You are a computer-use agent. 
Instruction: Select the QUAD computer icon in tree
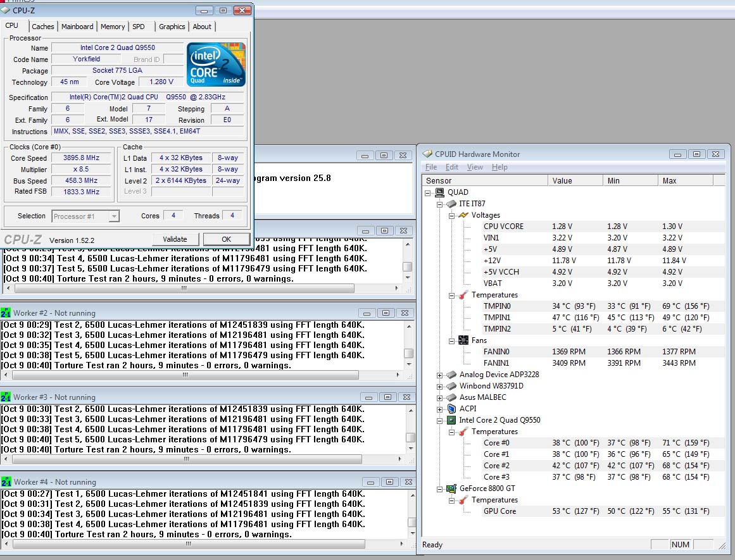coord(439,192)
